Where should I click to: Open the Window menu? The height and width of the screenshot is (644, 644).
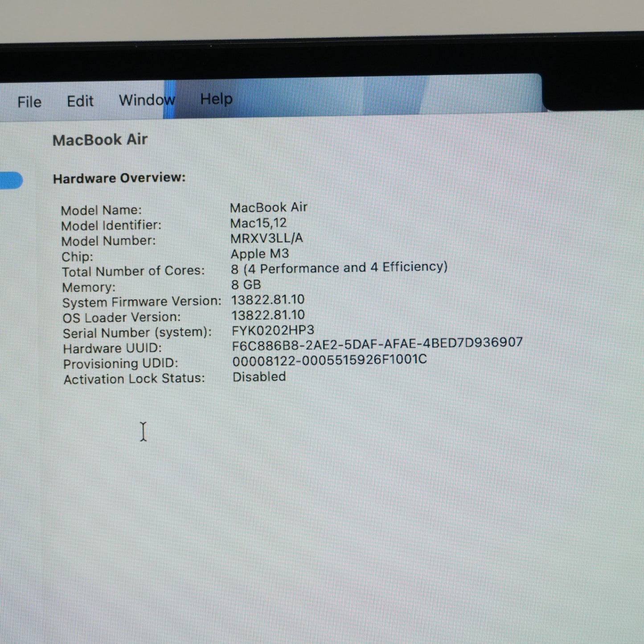point(147,100)
